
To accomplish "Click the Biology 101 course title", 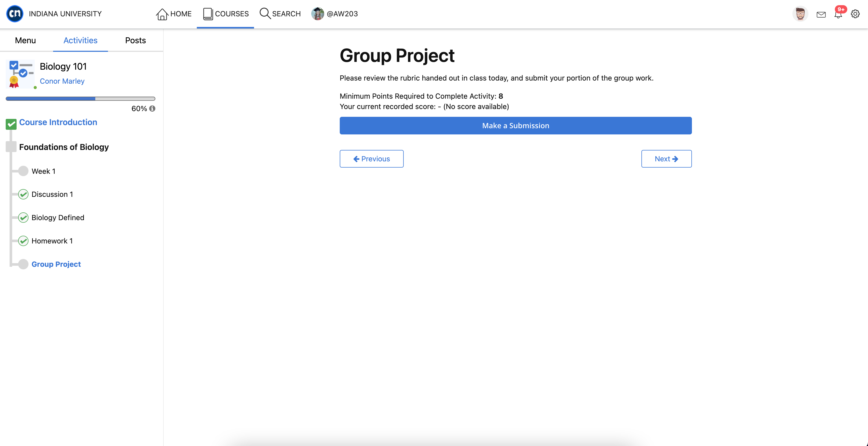I will 63,66.
